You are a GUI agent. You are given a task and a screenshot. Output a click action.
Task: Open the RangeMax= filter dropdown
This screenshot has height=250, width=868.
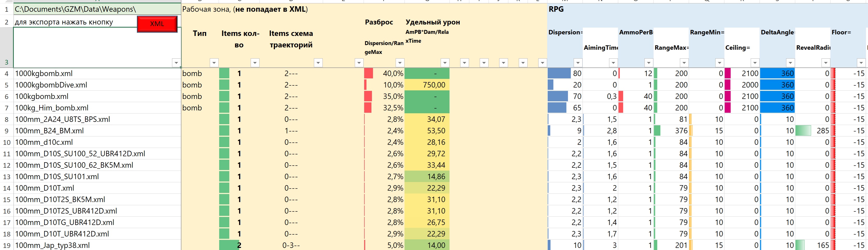coord(684,63)
